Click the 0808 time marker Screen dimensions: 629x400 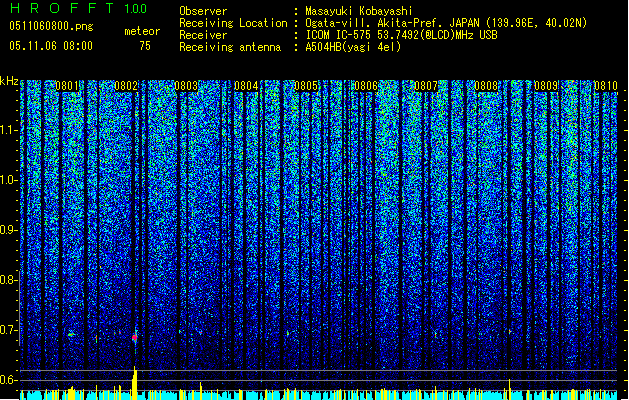pyautogui.click(x=486, y=86)
